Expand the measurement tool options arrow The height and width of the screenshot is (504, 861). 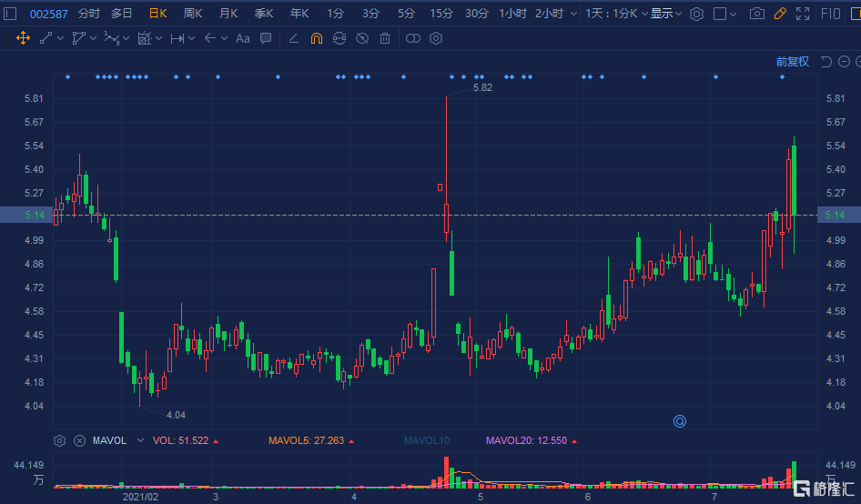[158, 38]
